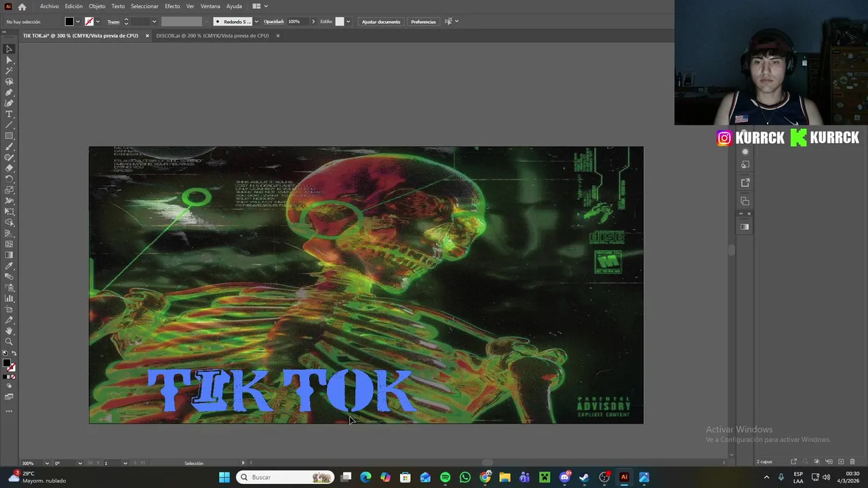Set paint mode to None

(14, 377)
